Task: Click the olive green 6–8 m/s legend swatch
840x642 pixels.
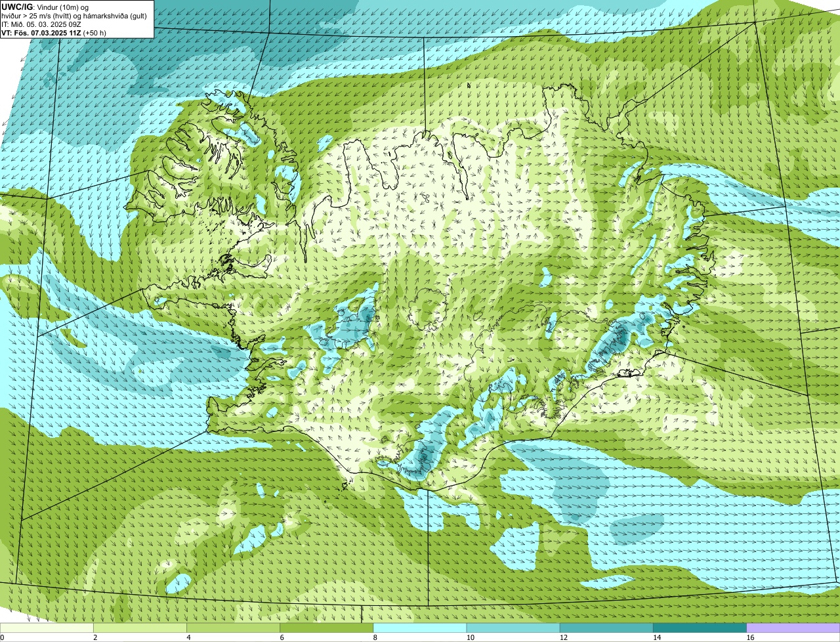Action: coord(327,628)
